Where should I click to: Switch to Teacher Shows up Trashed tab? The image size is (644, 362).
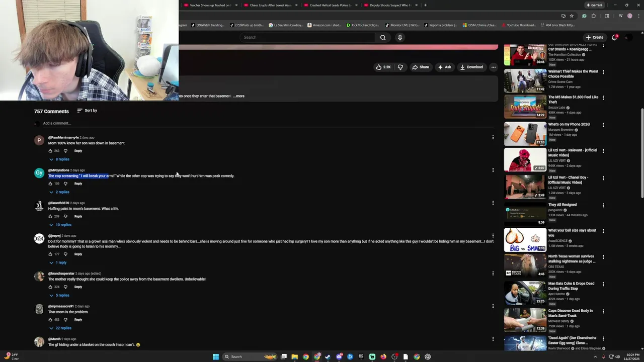click(x=210, y=5)
